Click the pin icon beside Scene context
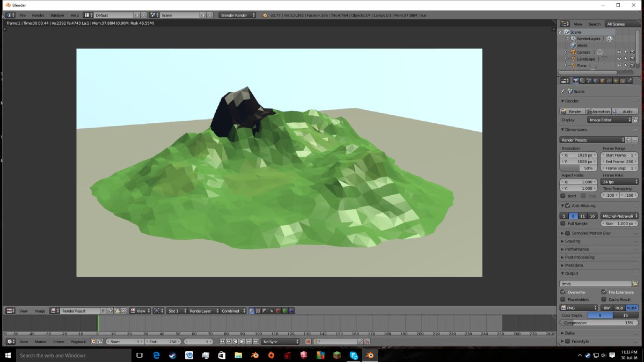This screenshot has width=644, height=362. (x=563, y=91)
